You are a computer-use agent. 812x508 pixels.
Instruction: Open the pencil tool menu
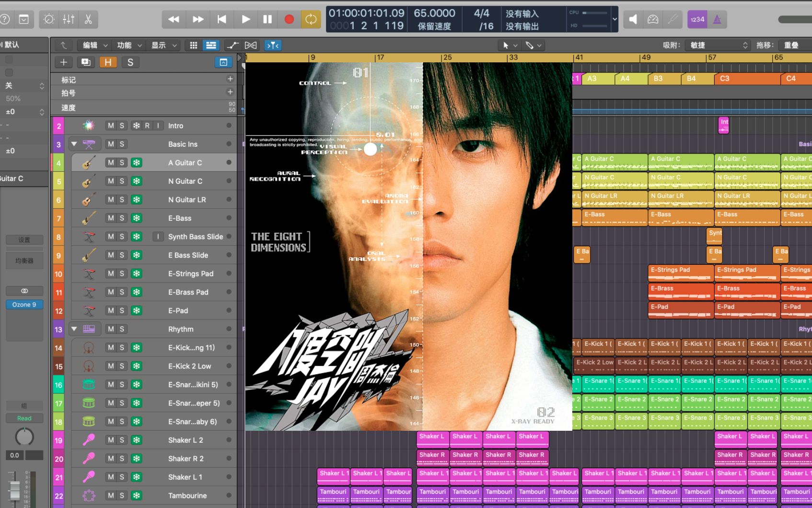[x=533, y=45]
